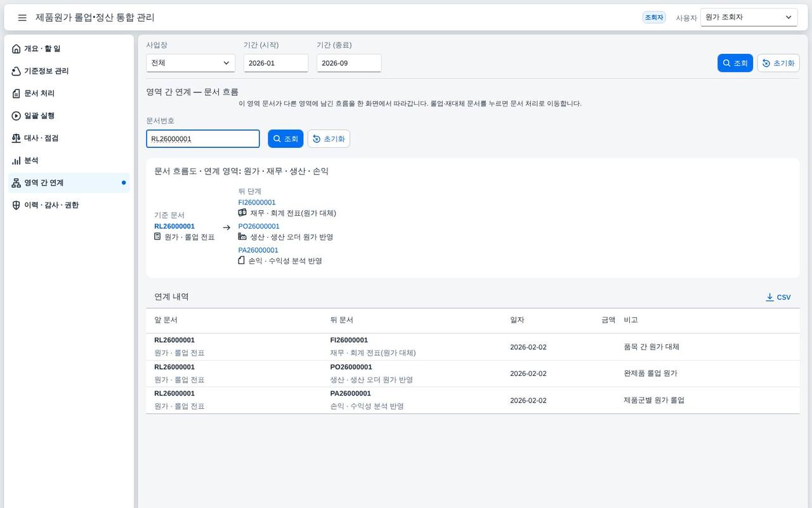
Task: Click the 기간 (시작) field showing 2026-01
Action: coord(276,63)
